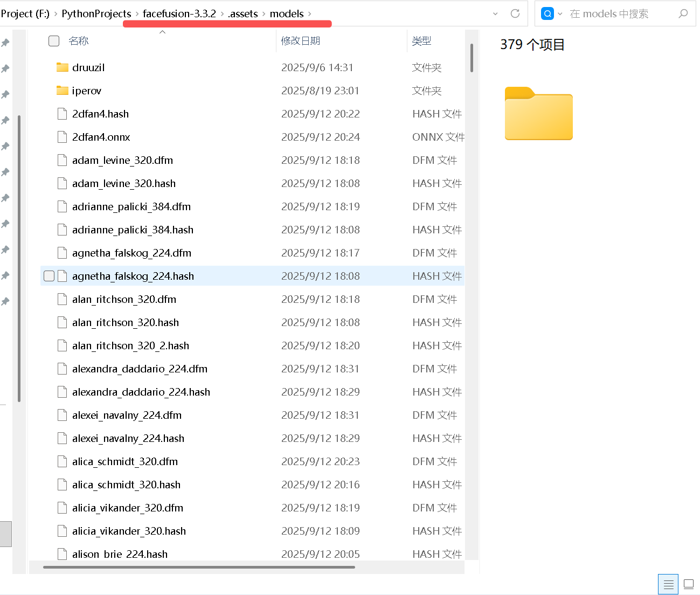
Task: Open the address bar history dropdown
Action: (x=495, y=13)
